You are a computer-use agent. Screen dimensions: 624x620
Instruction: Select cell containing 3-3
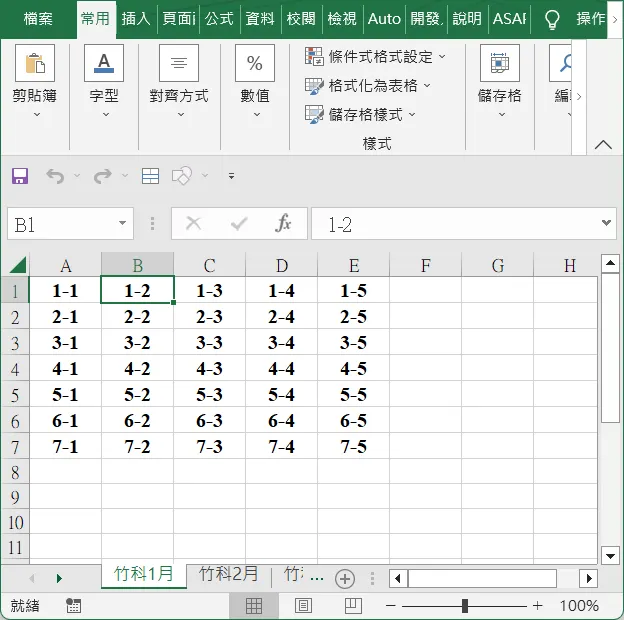[210, 343]
